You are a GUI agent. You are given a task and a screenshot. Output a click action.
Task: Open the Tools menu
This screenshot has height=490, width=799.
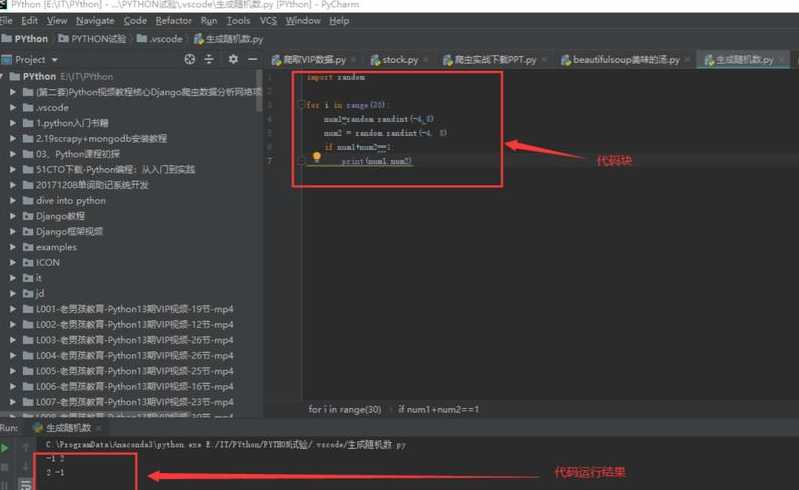tap(238, 21)
